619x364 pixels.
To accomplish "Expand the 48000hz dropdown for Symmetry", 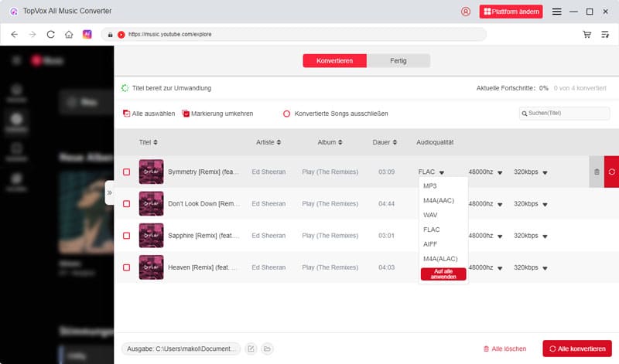I will tap(500, 172).
